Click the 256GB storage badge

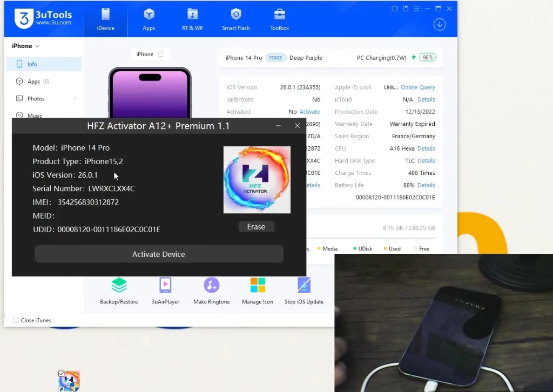275,58
